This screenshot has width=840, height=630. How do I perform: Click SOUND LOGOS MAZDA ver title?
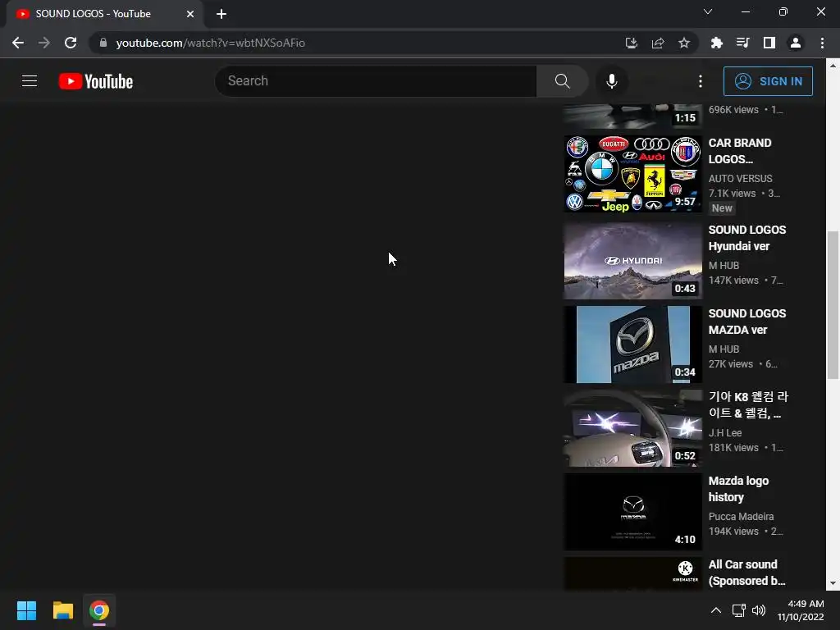[x=747, y=322]
